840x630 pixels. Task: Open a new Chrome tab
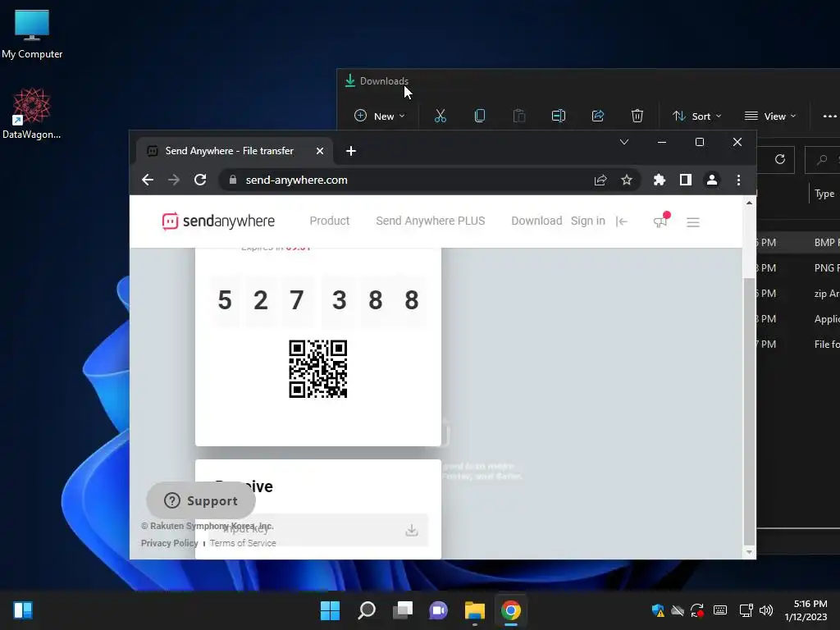click(351, 151)
